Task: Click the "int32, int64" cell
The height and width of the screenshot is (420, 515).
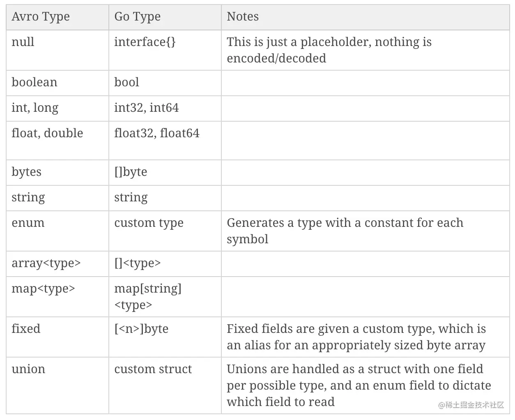Action: 146,108
